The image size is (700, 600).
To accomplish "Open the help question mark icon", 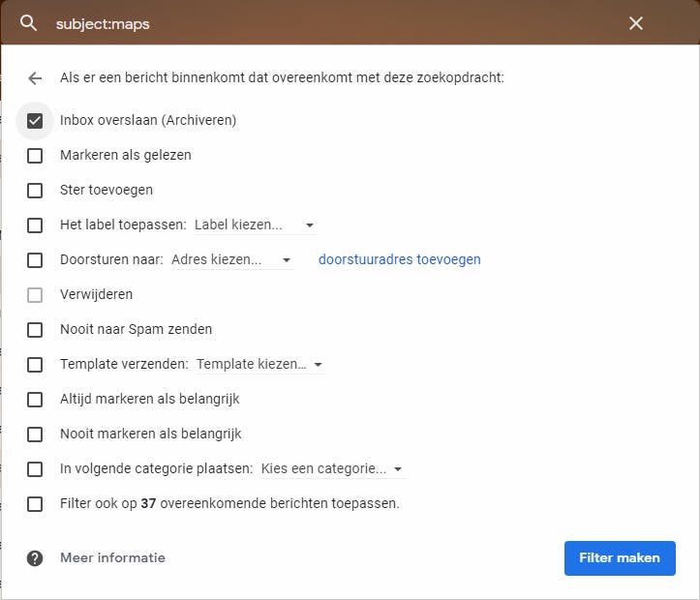I will (36, 558).
